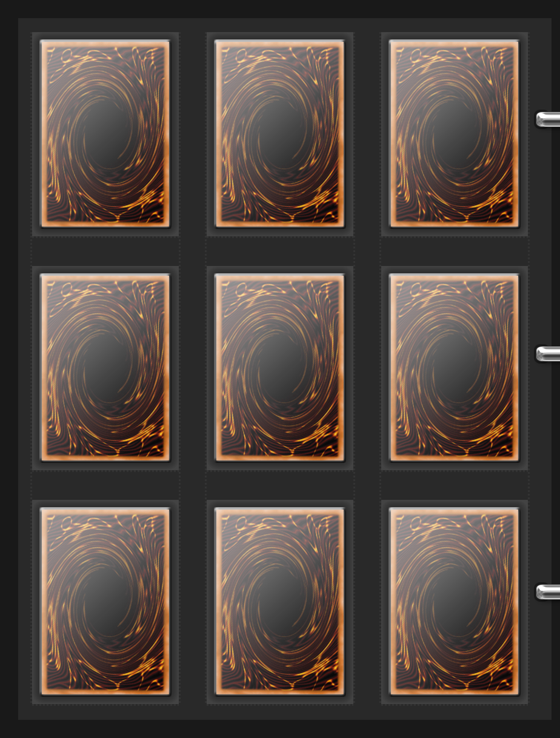Click the dotted gap between middle-right and bottom-right pockets
The width and height of the screenshot is (560, 738).
pos(454,485)
